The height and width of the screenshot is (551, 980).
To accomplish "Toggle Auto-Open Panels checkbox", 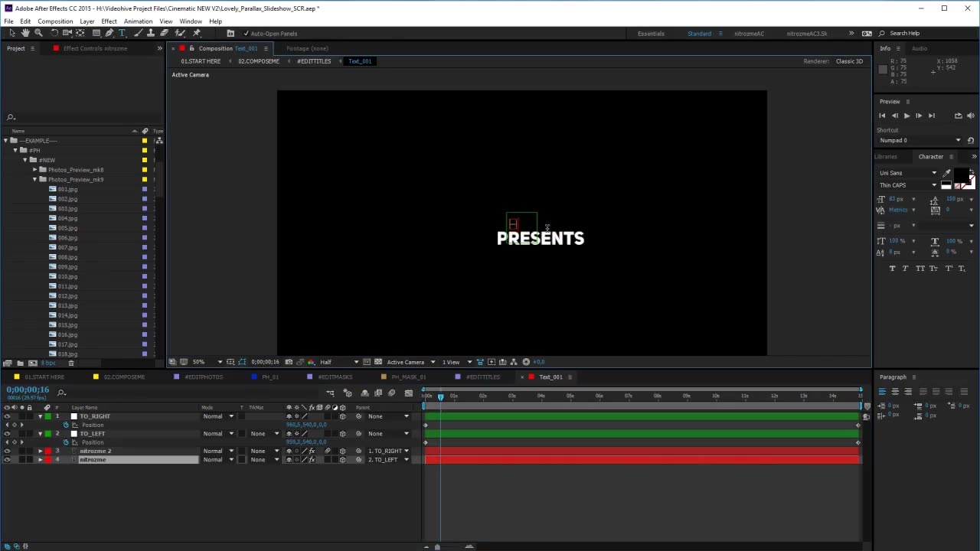I will tap(246, 34).
